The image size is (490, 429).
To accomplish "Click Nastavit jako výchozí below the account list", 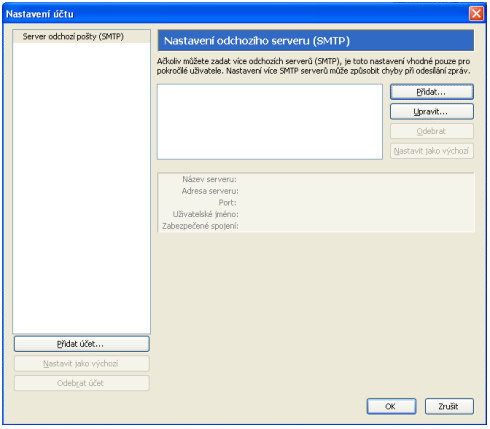I will [81, 363].
